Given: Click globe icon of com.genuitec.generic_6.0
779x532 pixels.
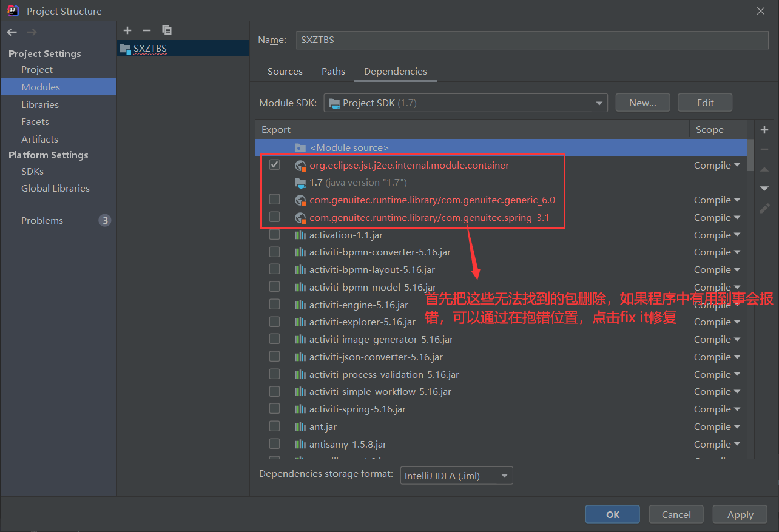Looking at the screenshot, I should click(300, 200).
